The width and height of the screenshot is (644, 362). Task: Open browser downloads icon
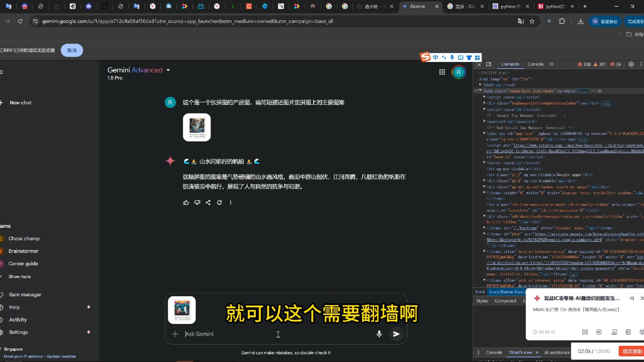(x=581, y=21)
